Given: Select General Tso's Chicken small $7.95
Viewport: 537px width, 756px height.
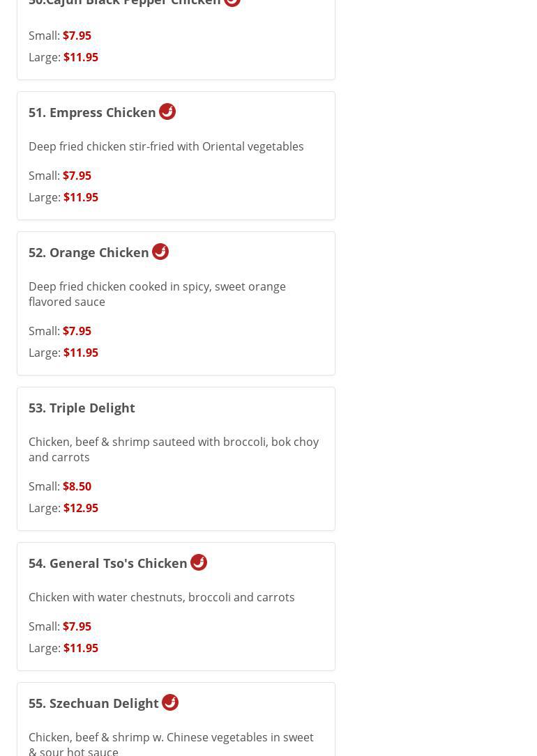Looking at the screenshot, I should click(x=77, y=626).
